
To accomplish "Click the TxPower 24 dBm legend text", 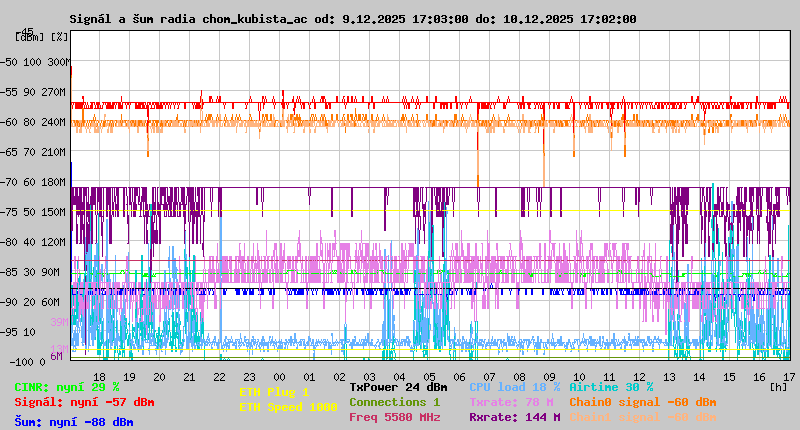I will pos(398,387).
